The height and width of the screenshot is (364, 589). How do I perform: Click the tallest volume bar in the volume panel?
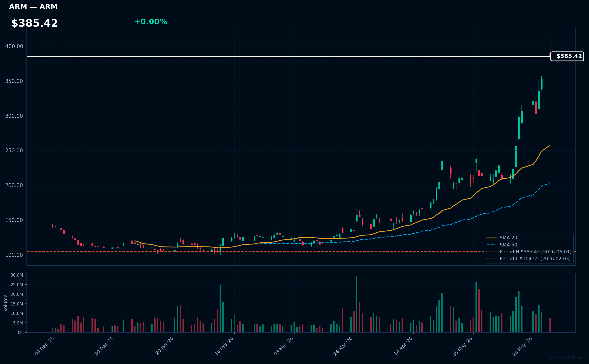pos(357,304)
